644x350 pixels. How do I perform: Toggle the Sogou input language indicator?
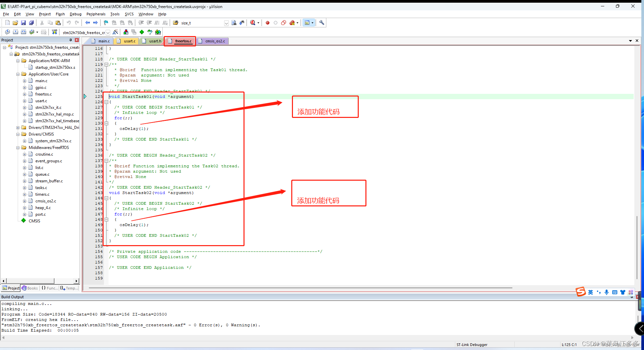tap(591, 292)
